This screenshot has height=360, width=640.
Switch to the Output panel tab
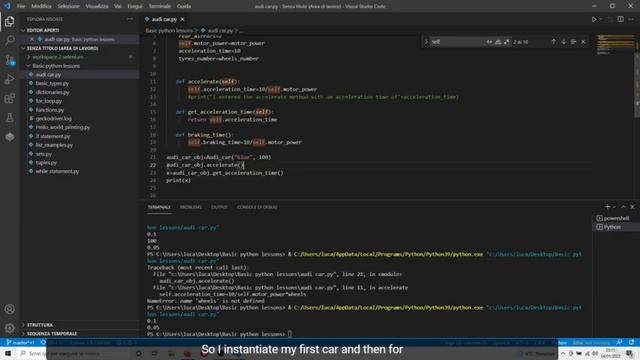pos(219,207)
